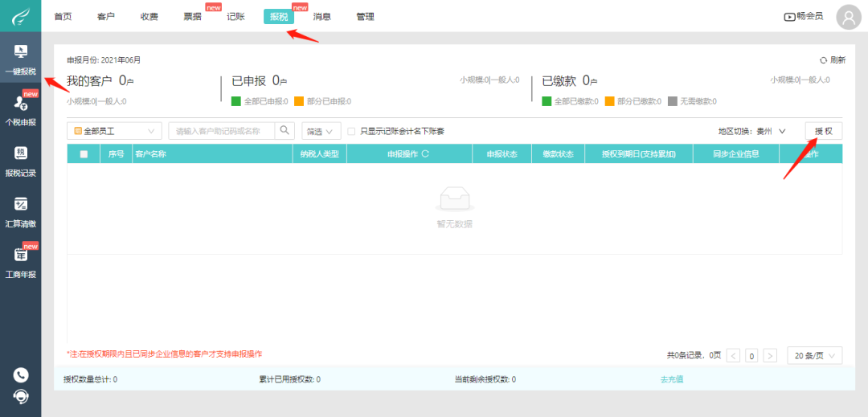Click the 去充值 link
The width and height of the screenshot is (868, 417).
[x=671, y=379]
